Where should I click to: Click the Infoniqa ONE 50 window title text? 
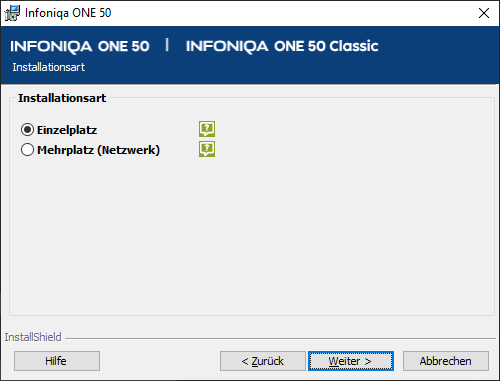pyautogui.click(x=68, y=13)
